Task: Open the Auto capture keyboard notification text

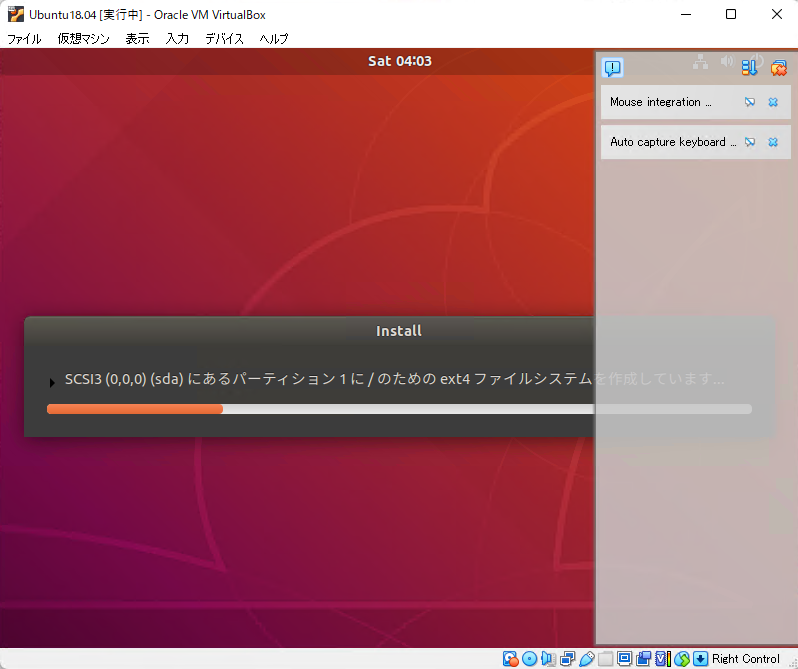Action: coord(673,142)
